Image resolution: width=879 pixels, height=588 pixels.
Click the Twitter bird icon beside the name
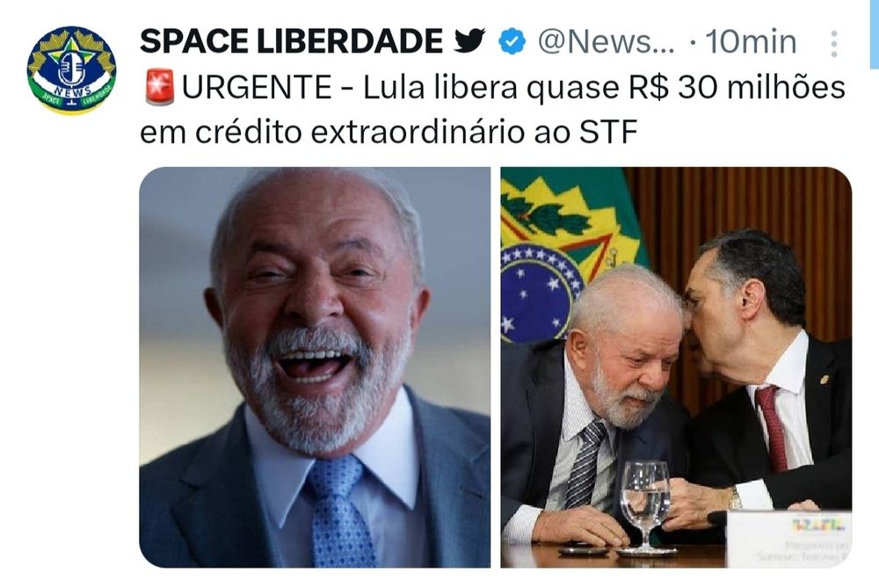pyautogui.click(x=469, y=41)
